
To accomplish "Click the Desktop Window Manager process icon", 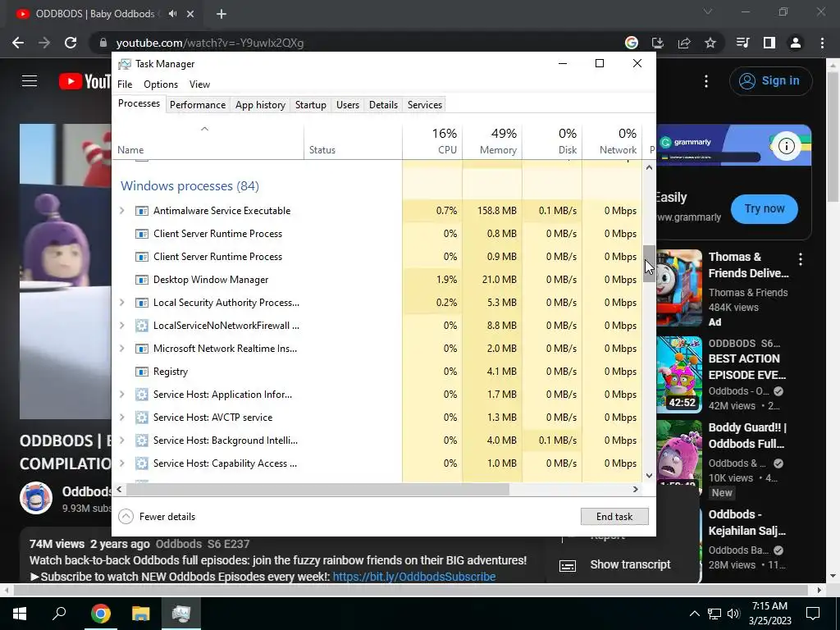I will [x=141, y=280].
